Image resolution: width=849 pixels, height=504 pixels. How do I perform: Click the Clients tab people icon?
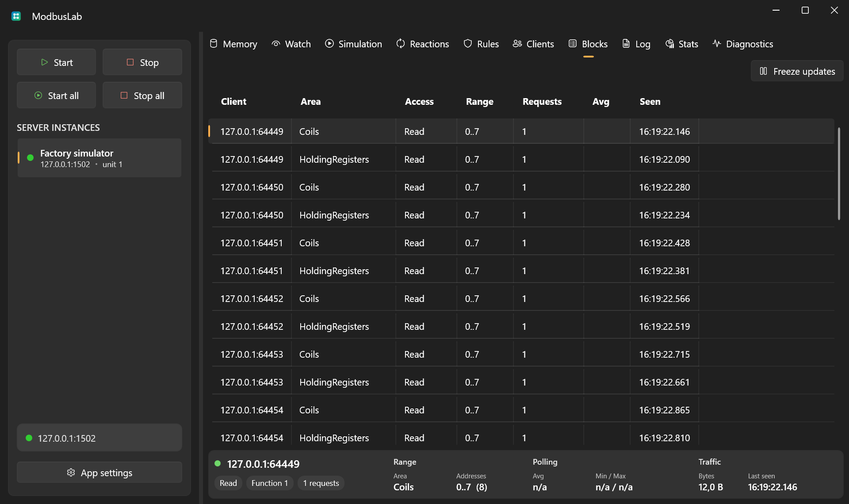pos(517,44)
